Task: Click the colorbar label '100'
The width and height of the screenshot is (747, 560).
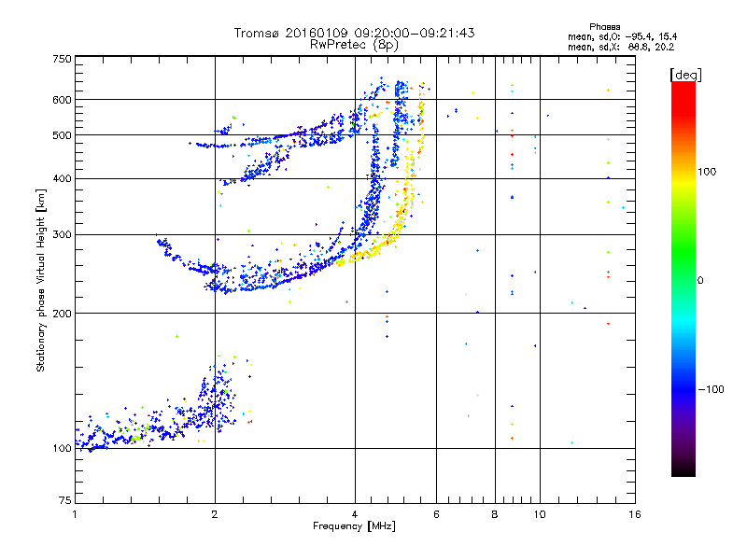Action: pos(707,172)
